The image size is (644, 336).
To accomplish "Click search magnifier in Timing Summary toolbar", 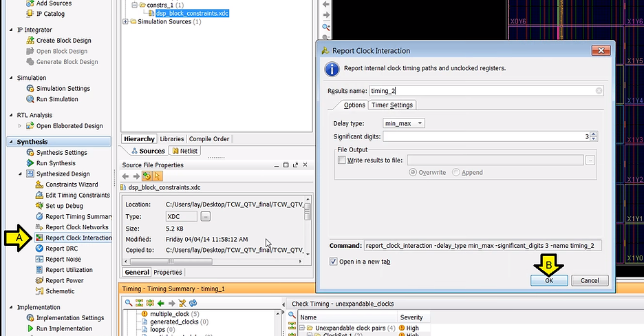I will coord(129,303).
